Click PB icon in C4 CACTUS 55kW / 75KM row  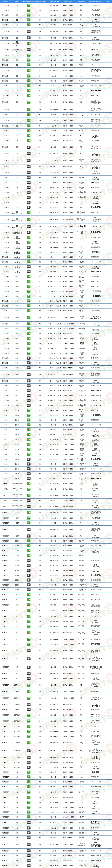29,252
